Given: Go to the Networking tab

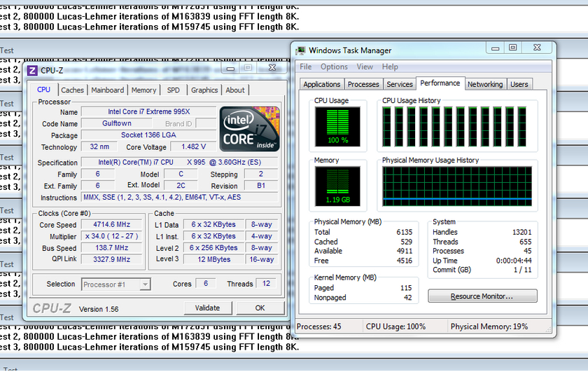Looking at the screenshot, I should click(485, 84).
